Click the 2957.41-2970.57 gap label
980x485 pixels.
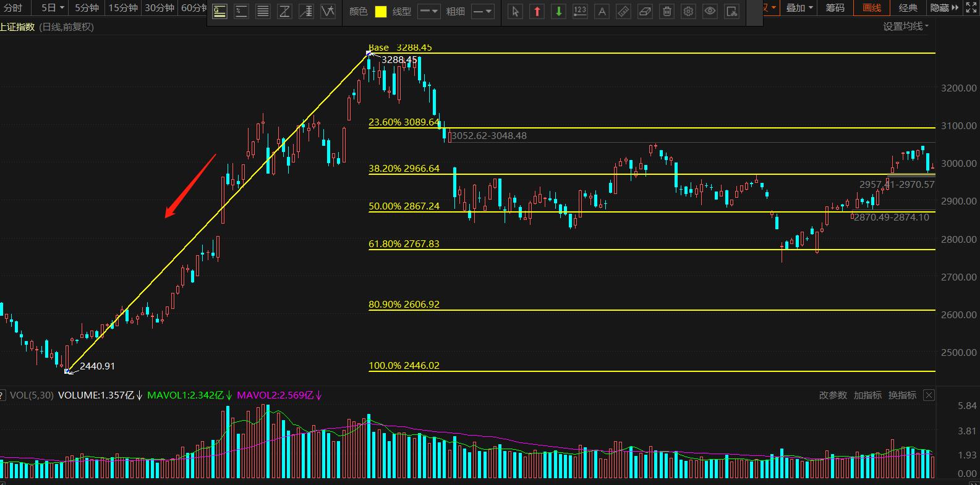(897, 185)
